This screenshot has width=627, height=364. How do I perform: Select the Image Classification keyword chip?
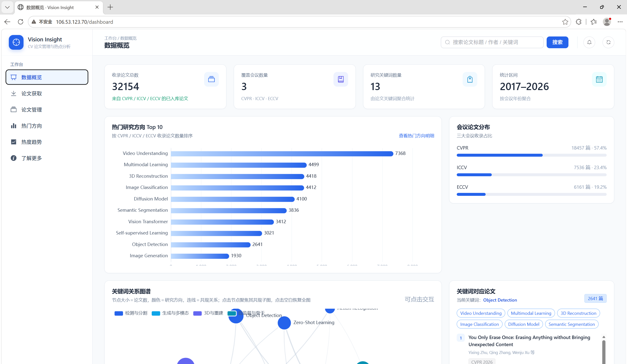[479, 324]
